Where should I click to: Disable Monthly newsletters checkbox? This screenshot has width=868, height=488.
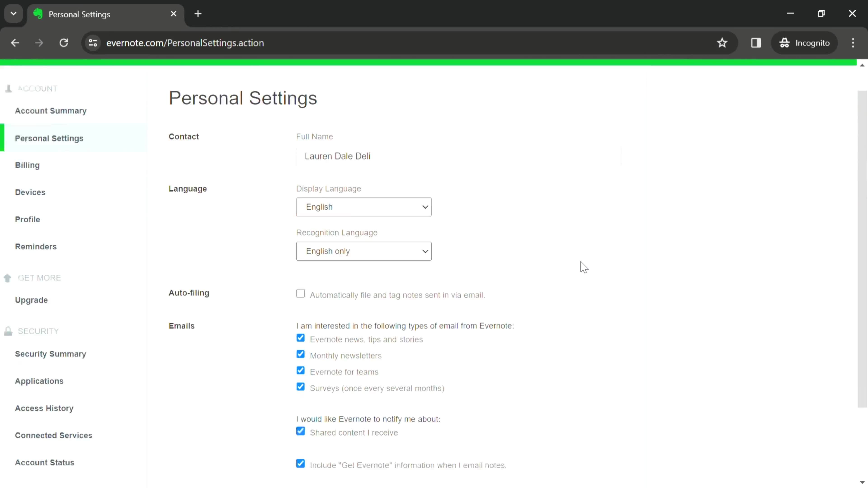pyautogui.click(x=300, y=354)
